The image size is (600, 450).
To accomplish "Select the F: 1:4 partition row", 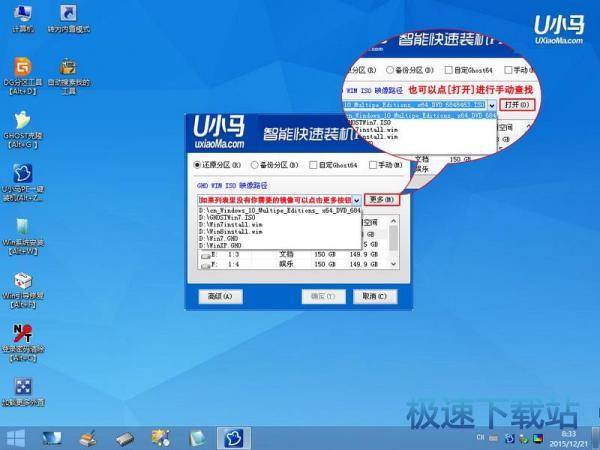I will 293,264.
